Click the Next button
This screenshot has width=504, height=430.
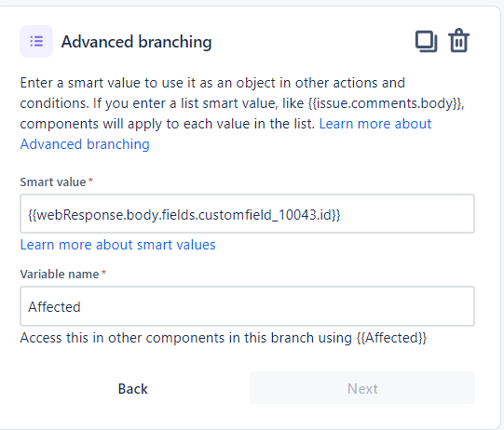tap(362, 388)
